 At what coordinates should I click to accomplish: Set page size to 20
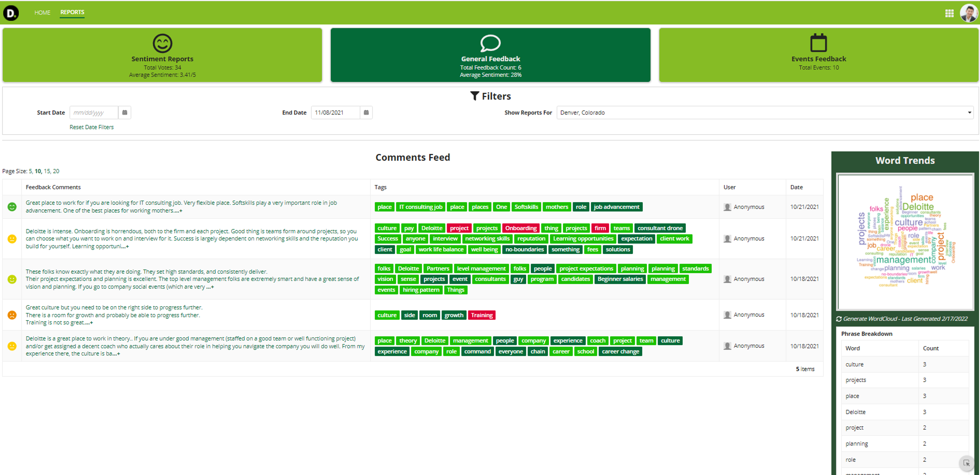(56, 171)
